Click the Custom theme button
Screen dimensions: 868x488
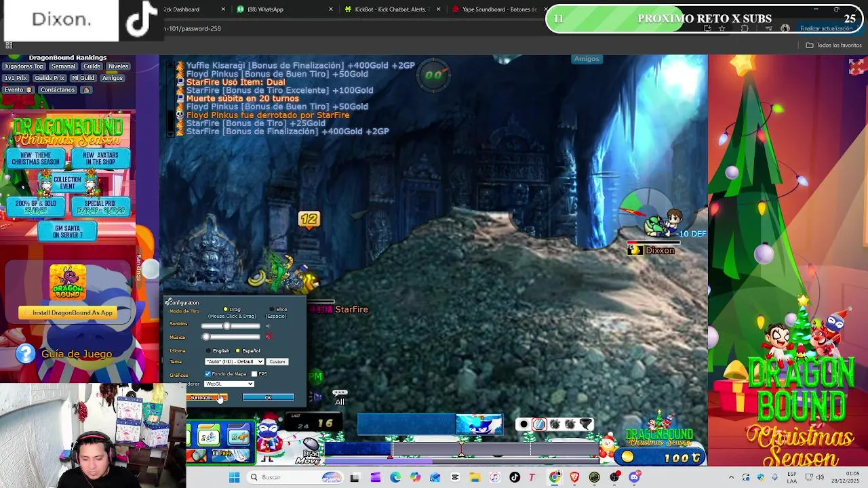coord(277,362)
